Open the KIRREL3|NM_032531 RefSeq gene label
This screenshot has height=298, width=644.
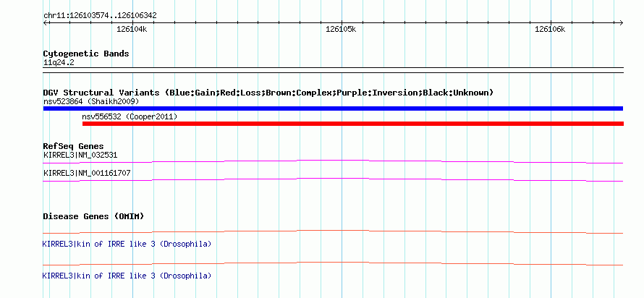(x=80, y=156)
